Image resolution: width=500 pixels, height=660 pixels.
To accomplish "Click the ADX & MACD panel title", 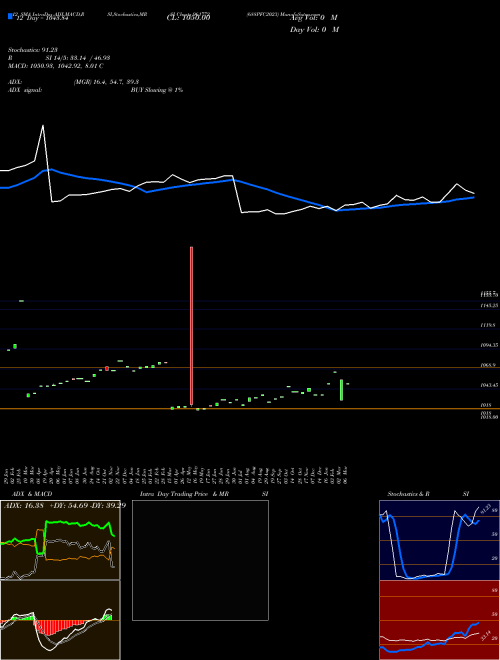I will point(32,494).
